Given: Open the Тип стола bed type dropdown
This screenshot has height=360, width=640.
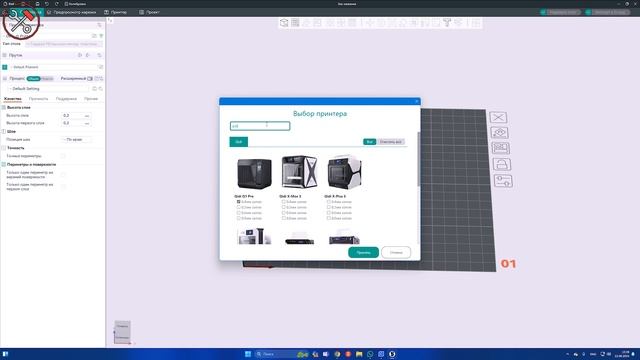Looking at the screenshot, I should (x=64, y=44).
